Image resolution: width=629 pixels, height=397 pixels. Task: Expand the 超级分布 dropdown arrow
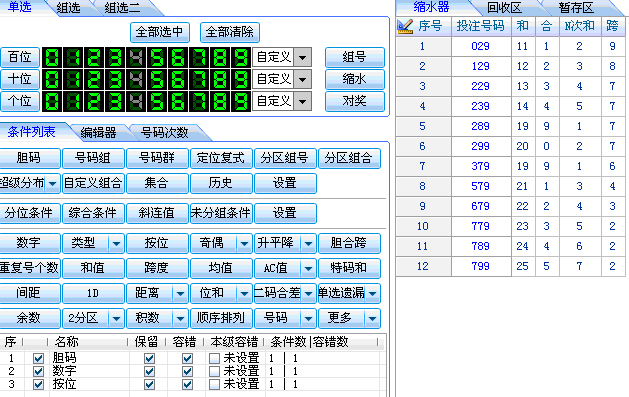[x=53, y=184]
